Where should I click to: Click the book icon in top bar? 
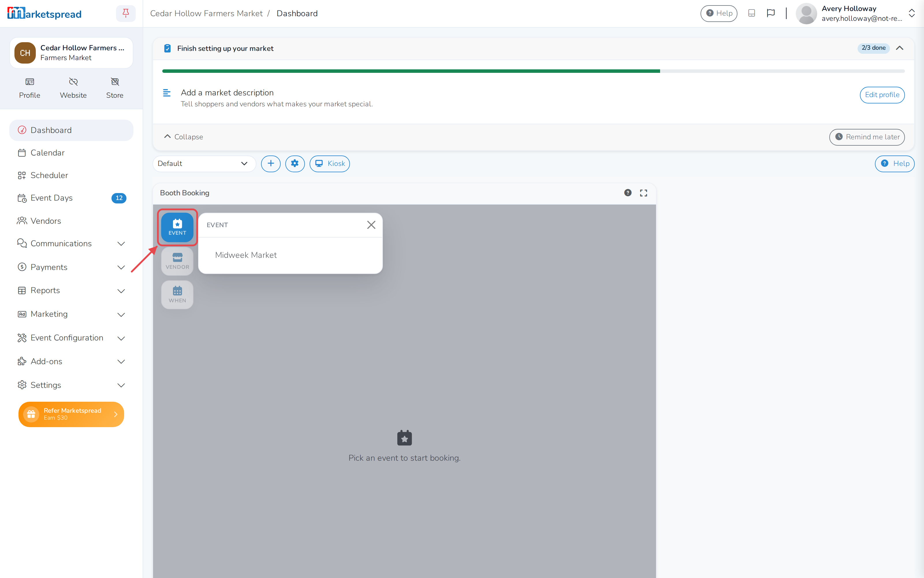[x=751, y=13]
